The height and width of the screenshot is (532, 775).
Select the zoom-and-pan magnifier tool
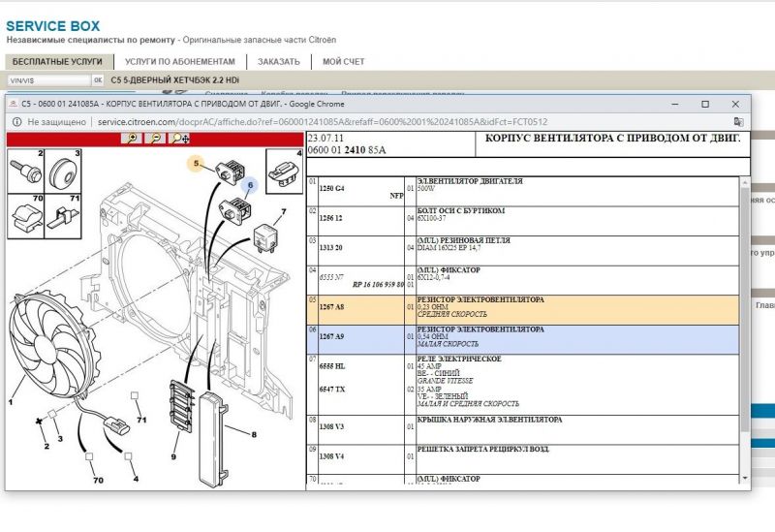tap(179, 139)
